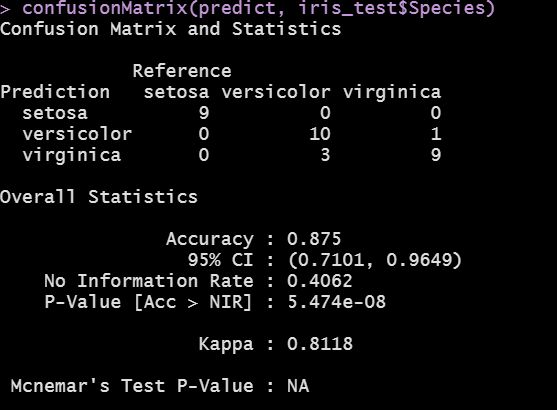Viewport: 557px width, 410px height.
Task: Select the Reference column header
Action: [x=182, y=71]
